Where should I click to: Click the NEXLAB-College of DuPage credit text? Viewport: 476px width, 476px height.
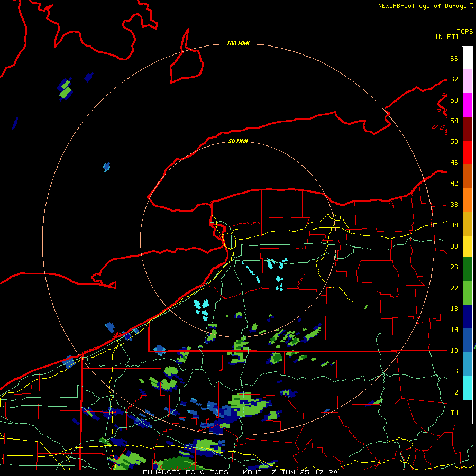pyautogui.click(x=425, y=6)
